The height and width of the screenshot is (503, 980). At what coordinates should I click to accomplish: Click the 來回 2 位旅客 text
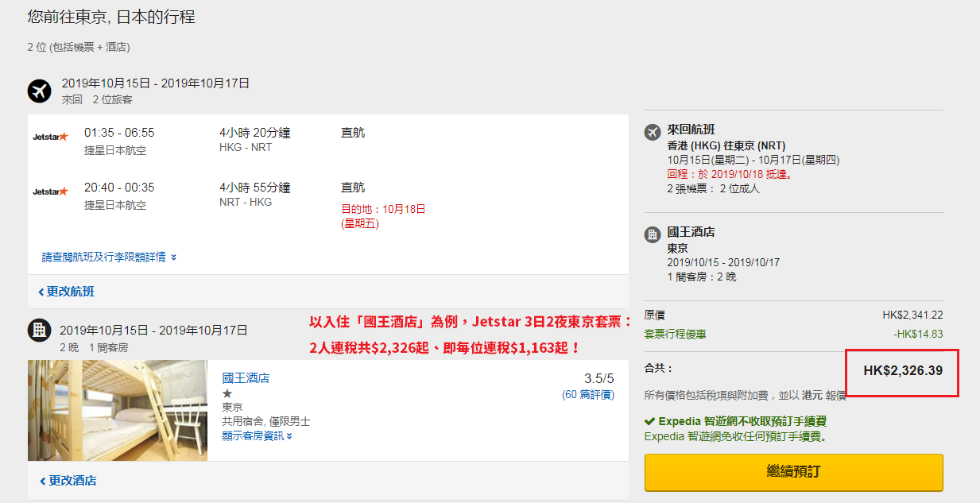click(x=97, y=99)
